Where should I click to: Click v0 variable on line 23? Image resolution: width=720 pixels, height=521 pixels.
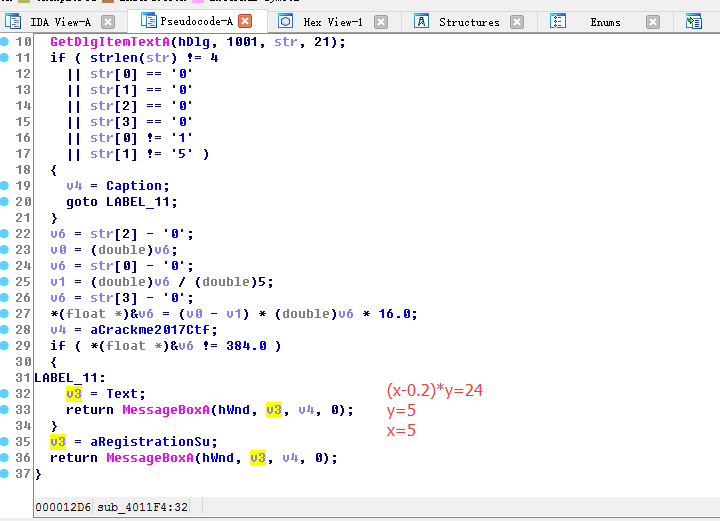pos(58,250)
